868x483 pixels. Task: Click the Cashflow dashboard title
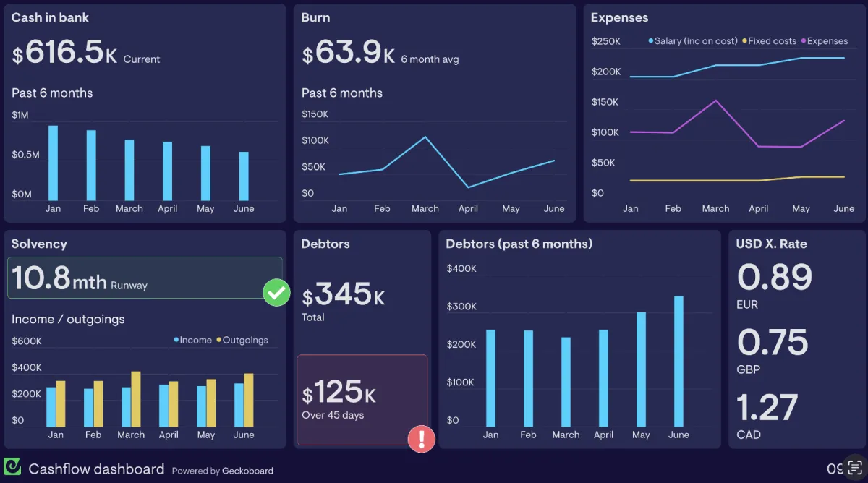coord(97,469)
